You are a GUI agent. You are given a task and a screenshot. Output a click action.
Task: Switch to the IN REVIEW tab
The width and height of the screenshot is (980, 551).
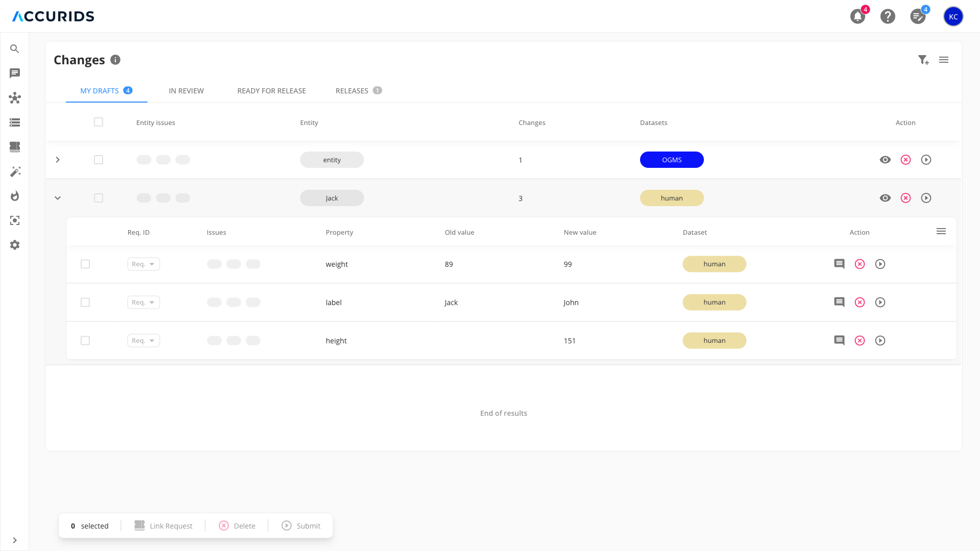186,91
